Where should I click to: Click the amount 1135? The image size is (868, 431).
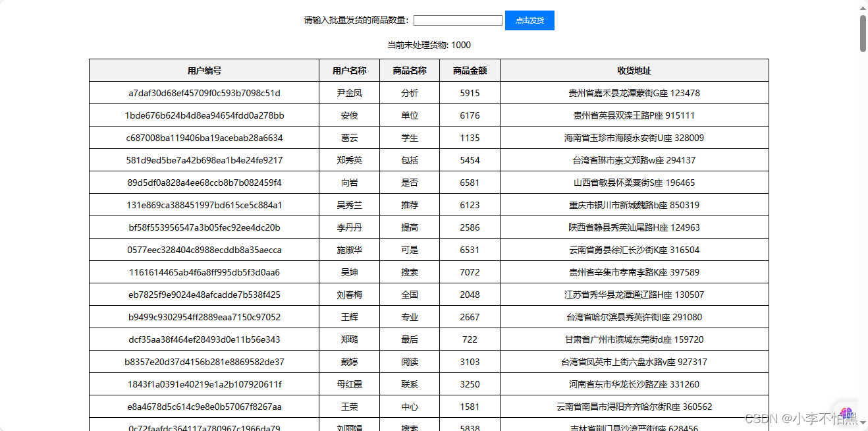[470, 138]
